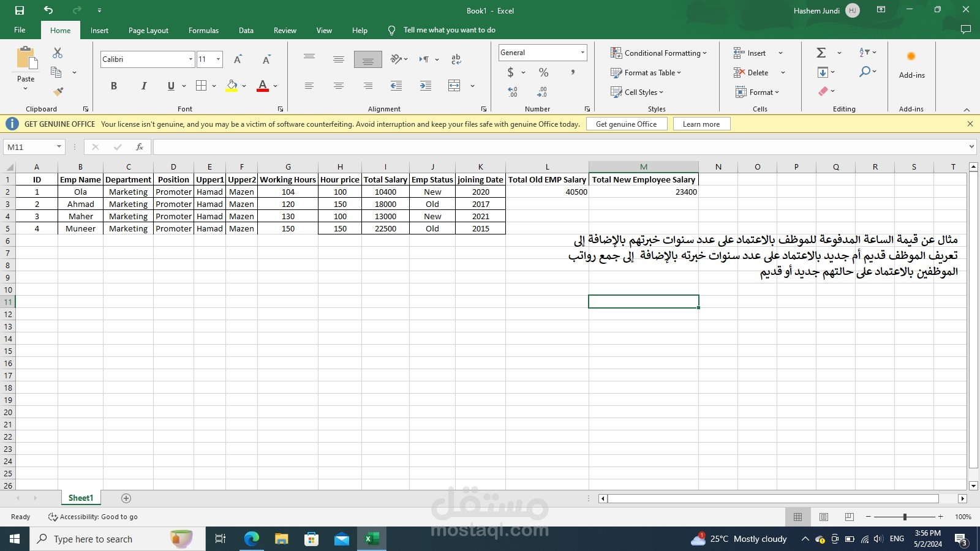Click Accessibility: Good to go status
980x551 pixels.
pos(93,517)
